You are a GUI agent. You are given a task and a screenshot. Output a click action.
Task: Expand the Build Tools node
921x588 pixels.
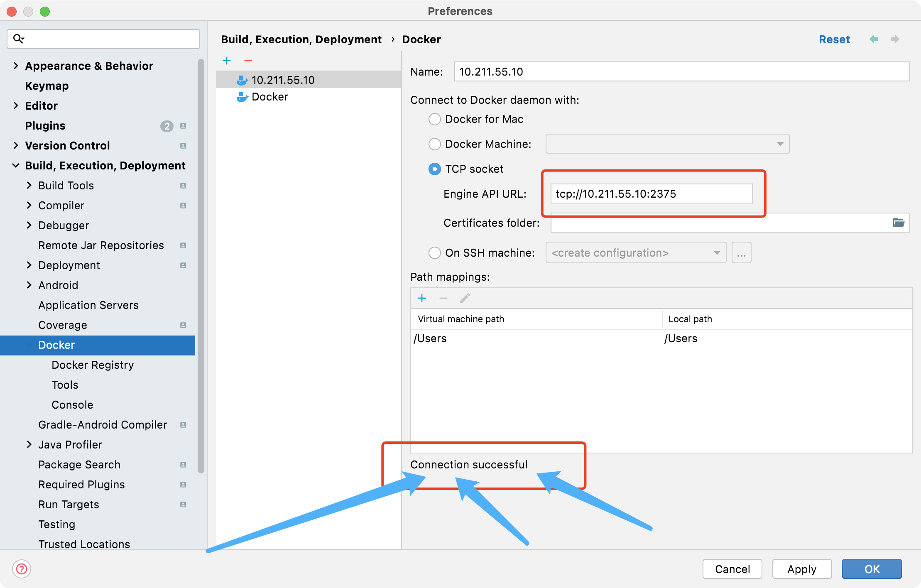29,185
